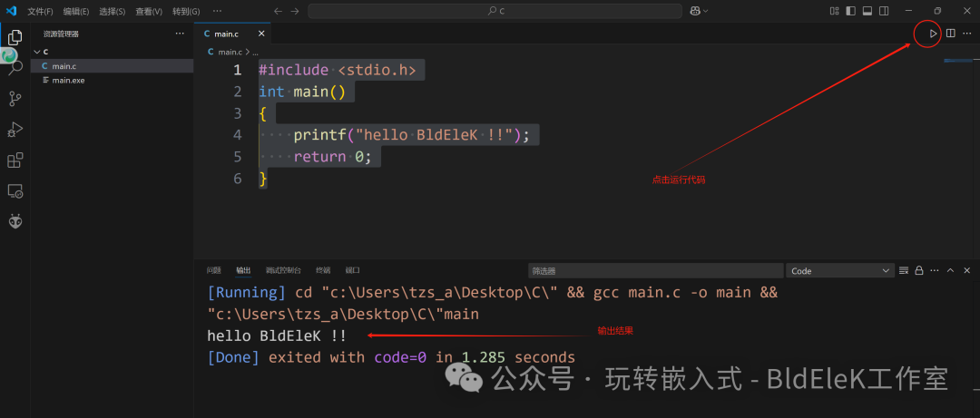Split the editor to the right

(x=951, y=34)
